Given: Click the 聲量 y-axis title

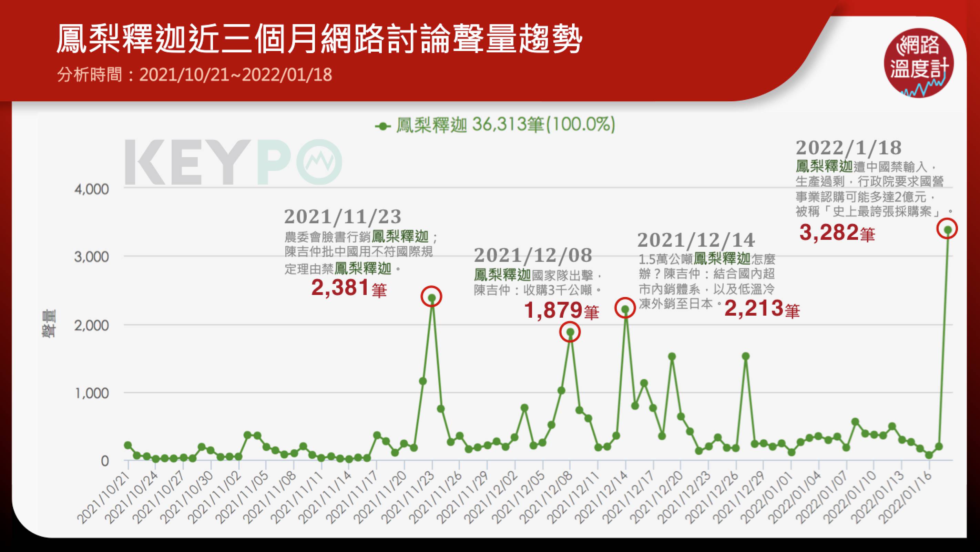Looking at the screenshot, I should (x=49, y=324).
